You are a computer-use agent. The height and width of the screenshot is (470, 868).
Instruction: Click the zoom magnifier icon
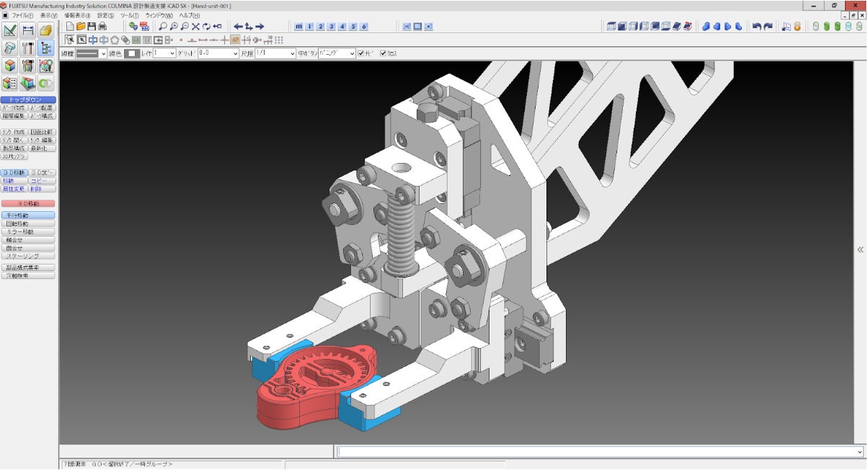click(163, 27)
